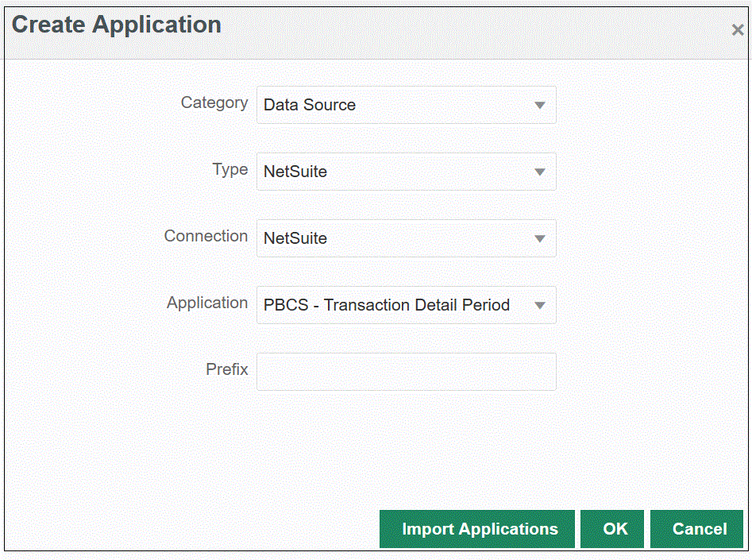Click the Application field label
Screen dimensions: 752x560
(207, 303)
